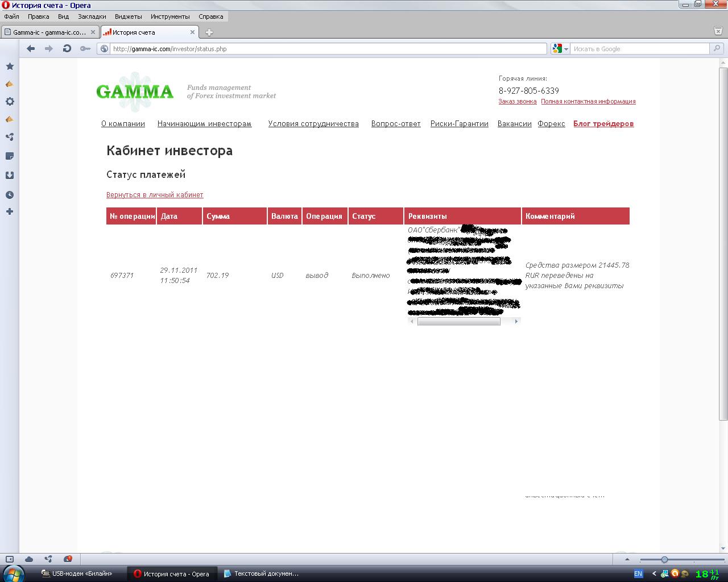Switch the EN language indicator

click(x=638, y=574)
